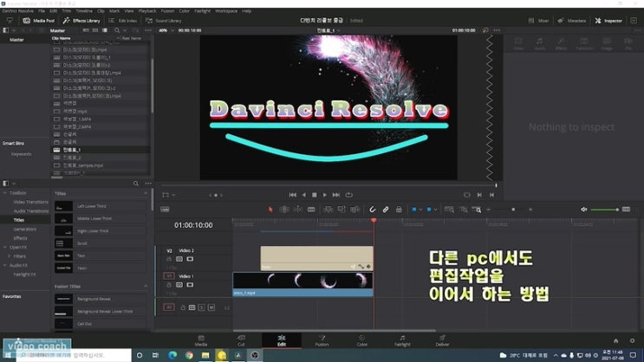Image resolution: width=644 pixels, height=362 pixels.
Task: Open the Edit Index panel
Action: pyautogui.click(x=122, y=21)
